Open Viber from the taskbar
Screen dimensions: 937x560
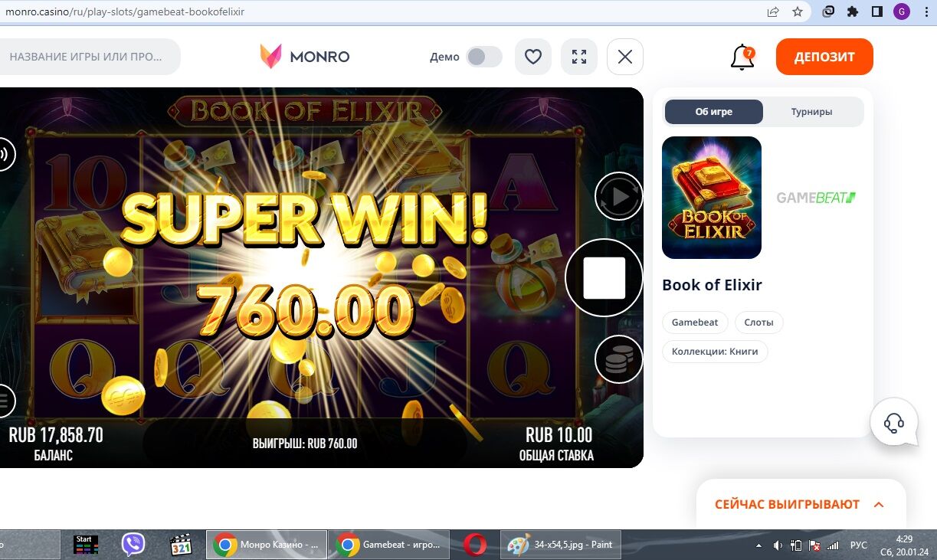[133, 545]
